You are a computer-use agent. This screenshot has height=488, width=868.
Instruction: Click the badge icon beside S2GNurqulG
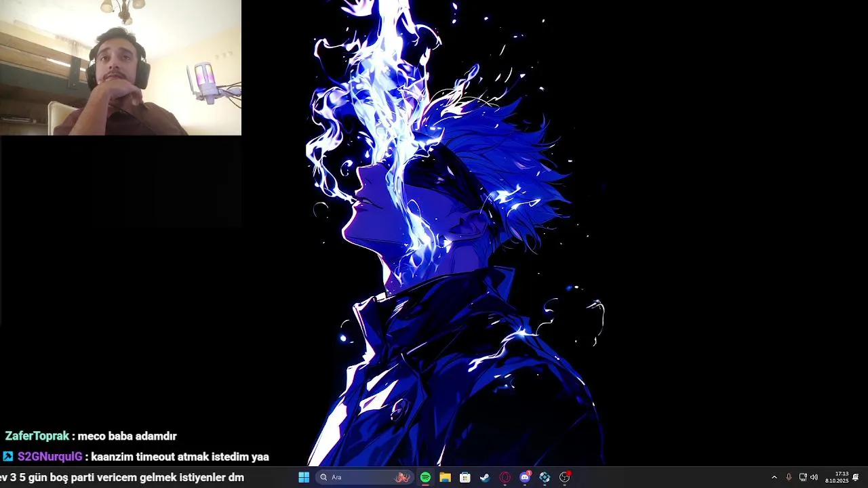click(8, 457)
